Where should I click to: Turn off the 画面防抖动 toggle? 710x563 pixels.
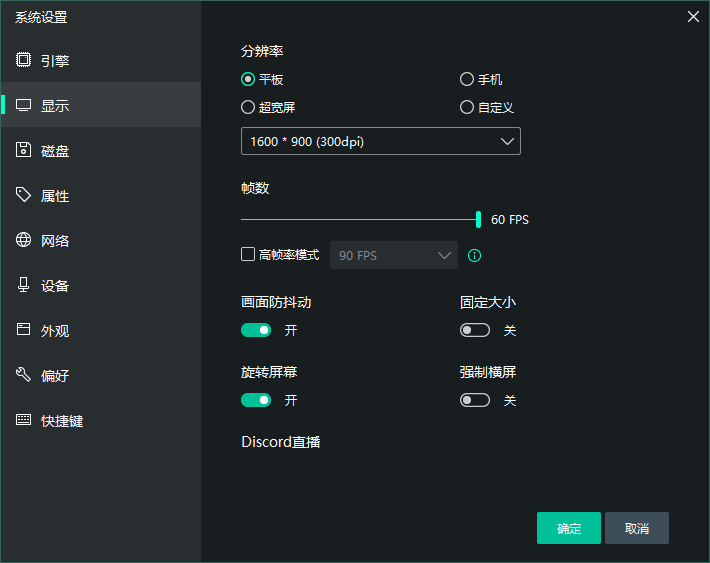coord(256,330)
